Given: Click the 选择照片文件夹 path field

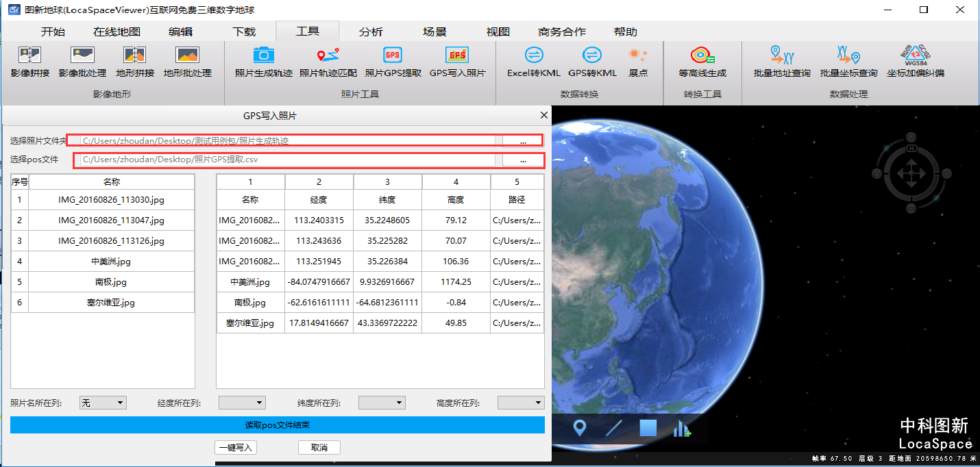Looking at the screenshot, I should [x=287, y=140].
